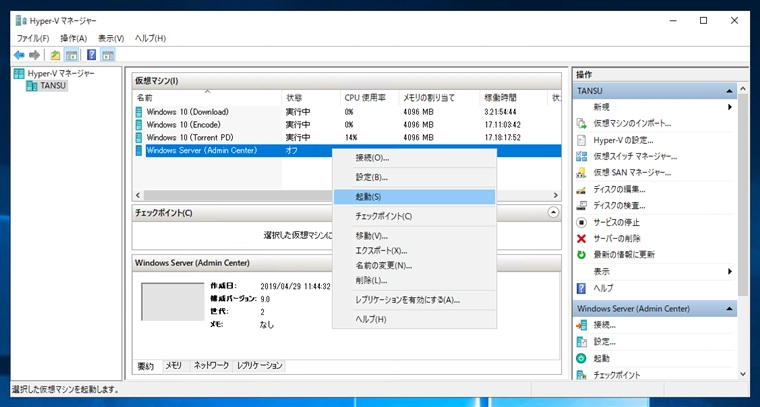Click the Up one level folder icon
760x407 pixels.
coord(55,55)
